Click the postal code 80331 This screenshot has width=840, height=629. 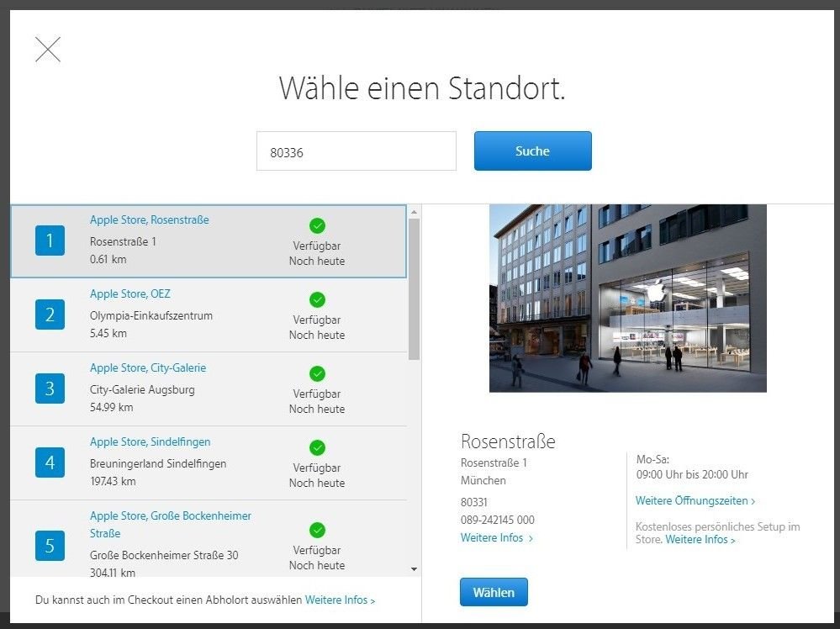tap(474, 502)
